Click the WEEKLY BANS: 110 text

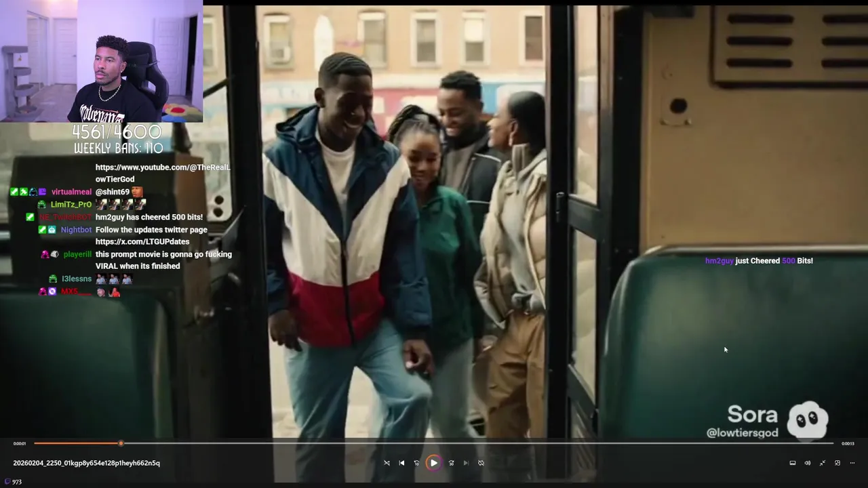[118, 148]
